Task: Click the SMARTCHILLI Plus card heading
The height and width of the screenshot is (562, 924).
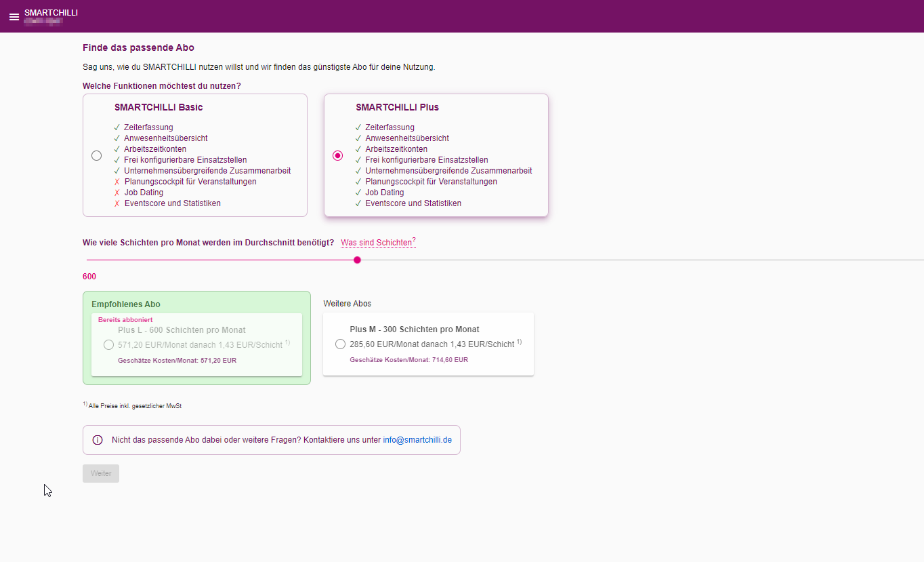Action: tap(398, 107)
